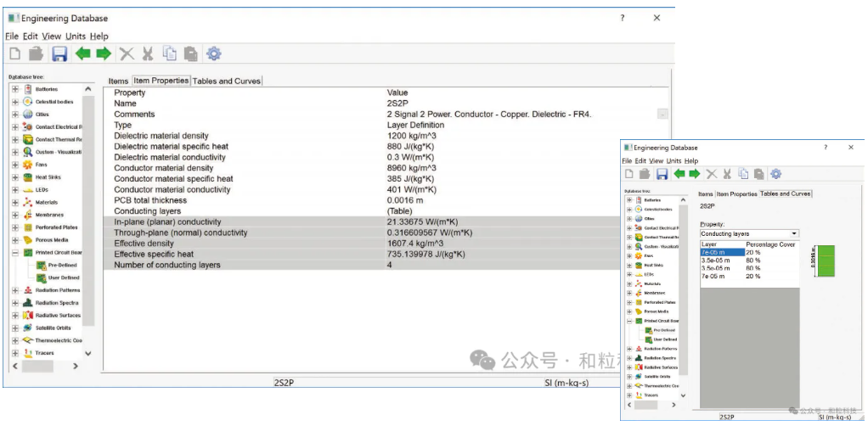Click the green back arrow icon
The width and height of the screenshot is (868, 426).
(83, 53)
